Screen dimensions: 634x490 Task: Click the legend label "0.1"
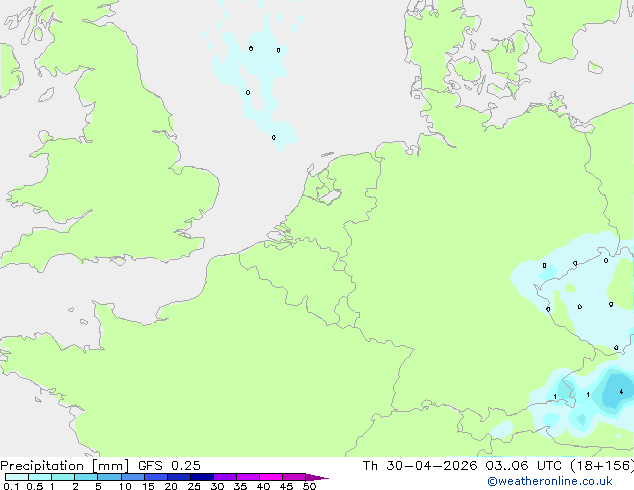pyautogui.click(x=11, y=486)
